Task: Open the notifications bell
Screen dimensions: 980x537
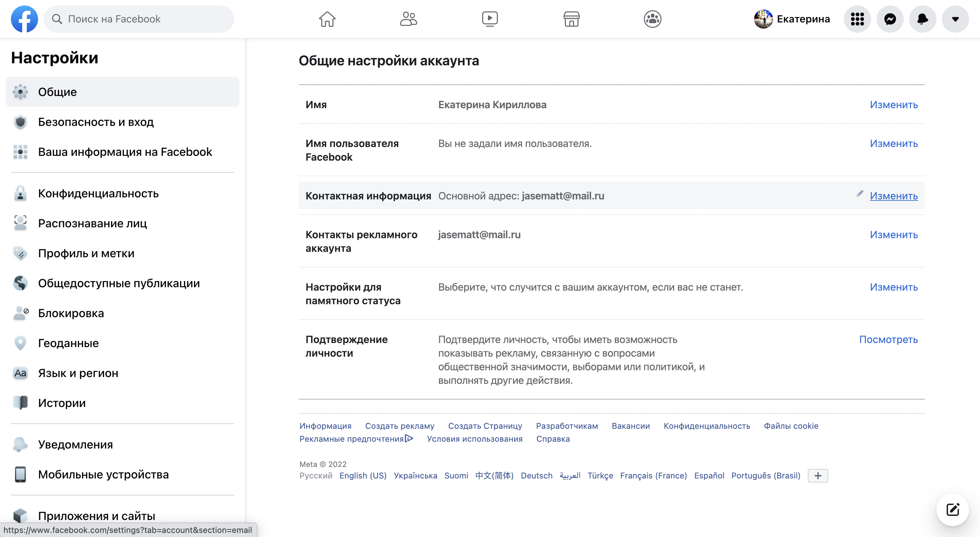Action: 922,19
